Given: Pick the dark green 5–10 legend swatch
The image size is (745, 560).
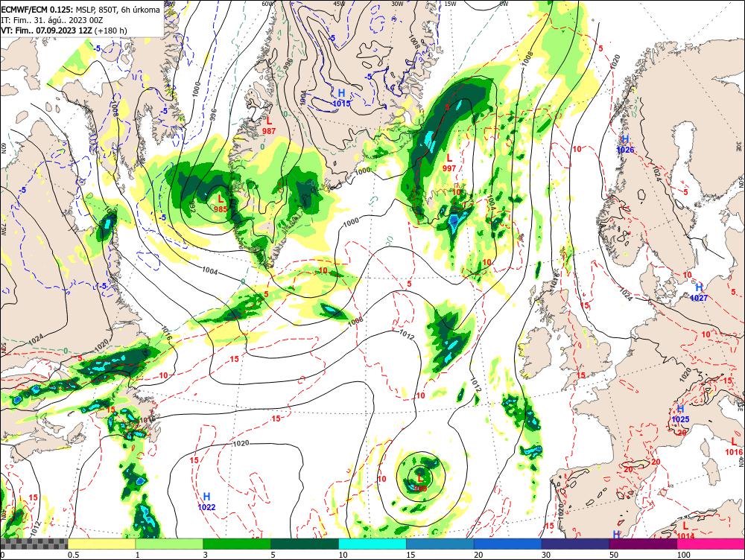Looking at the screenshot, I should click(305, 544).
